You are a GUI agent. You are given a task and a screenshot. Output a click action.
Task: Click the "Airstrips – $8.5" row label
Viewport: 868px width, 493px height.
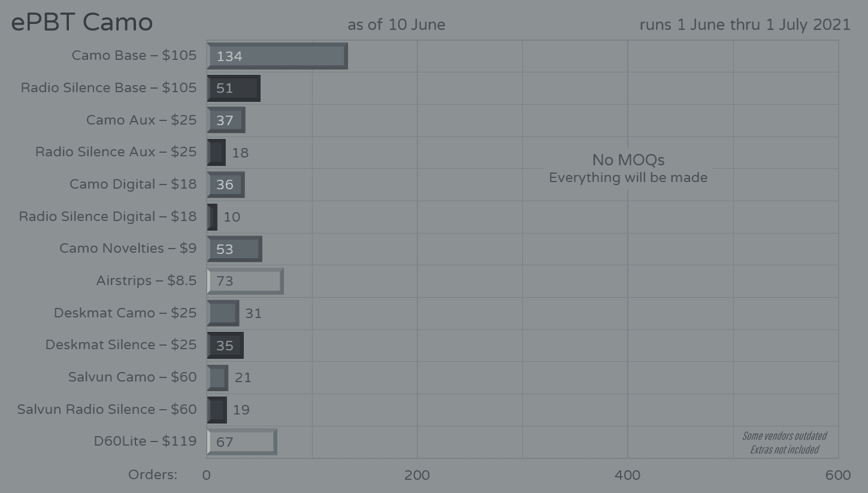coord(146,280)
